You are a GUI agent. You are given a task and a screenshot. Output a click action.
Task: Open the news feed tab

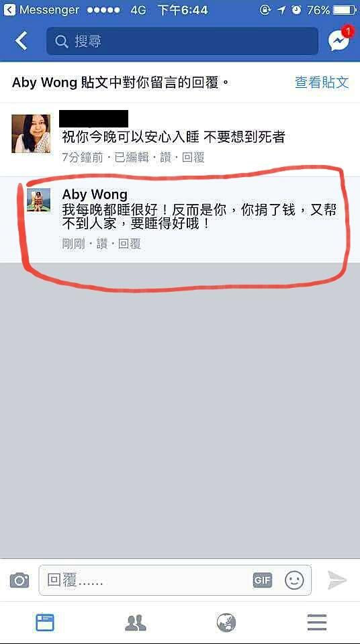(x=45, y=623)
